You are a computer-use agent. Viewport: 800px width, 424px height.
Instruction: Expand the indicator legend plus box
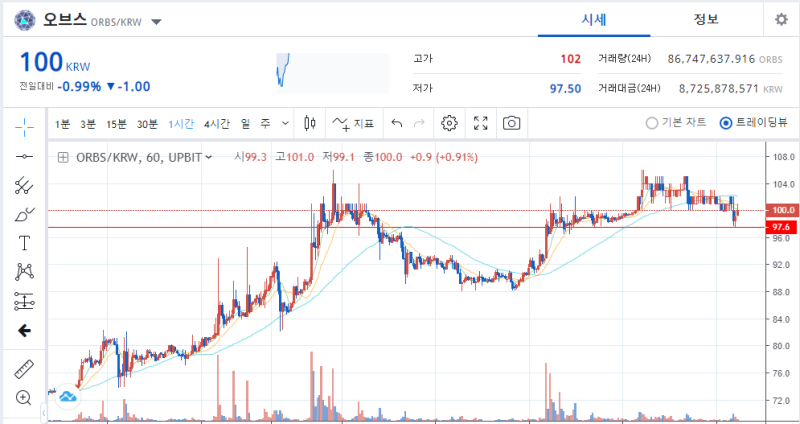(63, 157)
